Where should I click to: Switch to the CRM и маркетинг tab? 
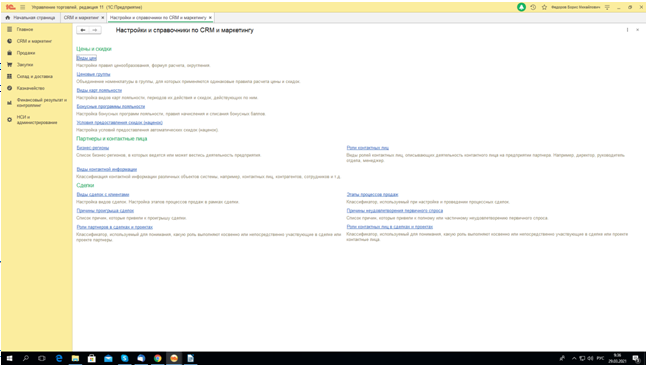coord(81,18)
